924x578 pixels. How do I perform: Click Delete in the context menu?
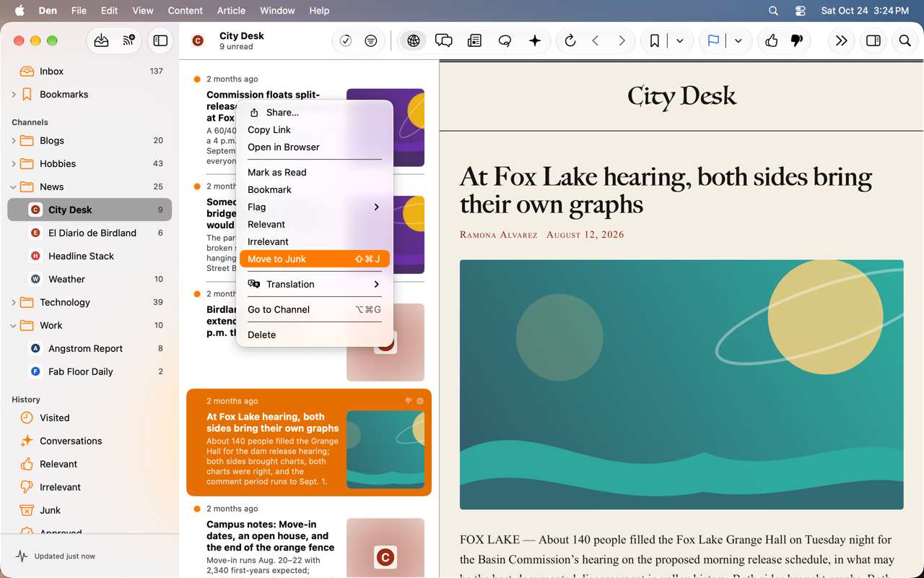coord(315,335)
